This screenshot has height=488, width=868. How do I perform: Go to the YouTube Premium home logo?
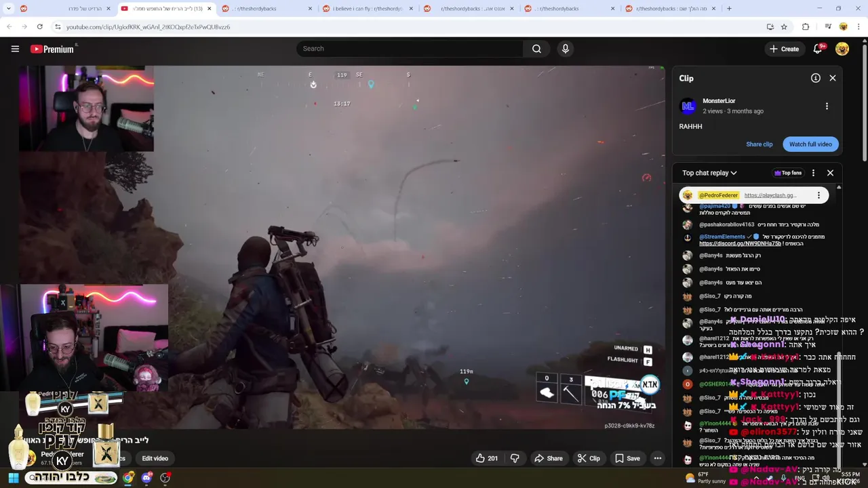pyautogui.click(x=53, y=49)
